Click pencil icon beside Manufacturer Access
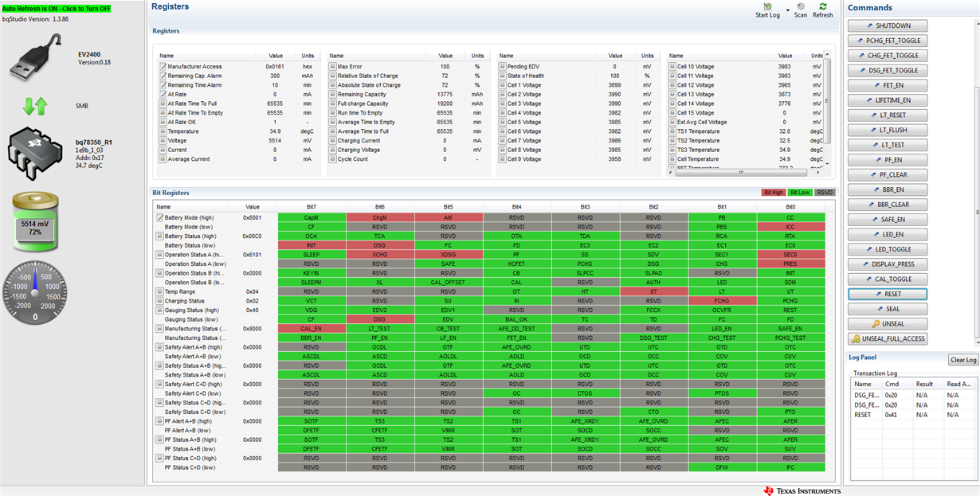Screen dimensions: 980x496 click(163, 67)
